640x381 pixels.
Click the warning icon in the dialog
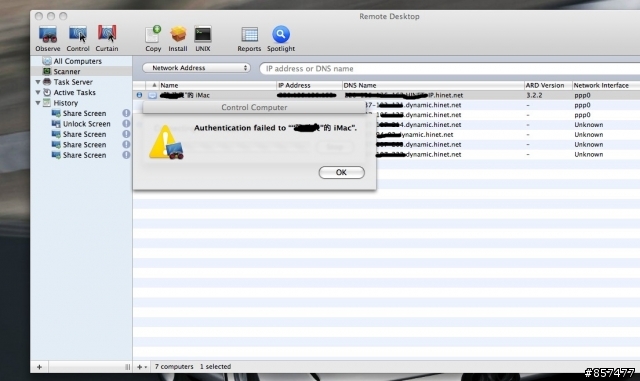(x=166, y=142)
